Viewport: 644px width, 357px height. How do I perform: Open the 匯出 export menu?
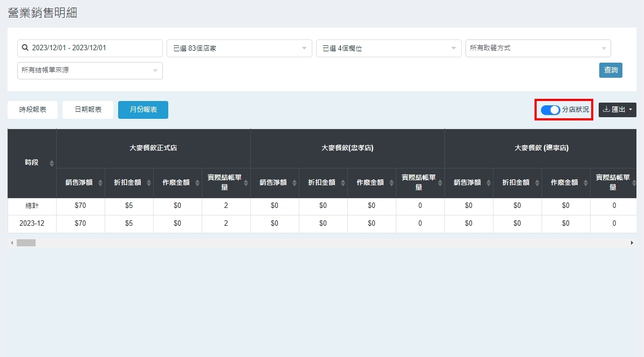617,110
